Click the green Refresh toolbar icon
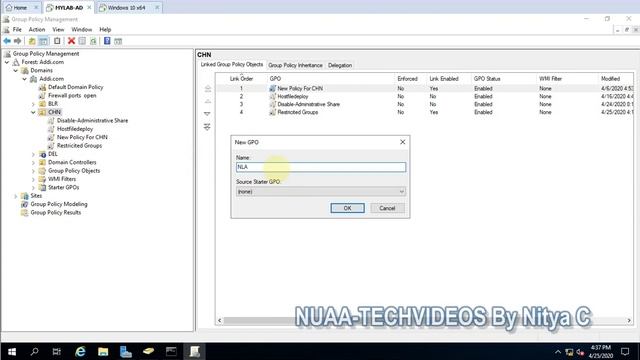The image size is (640, 360). [93, 41]
